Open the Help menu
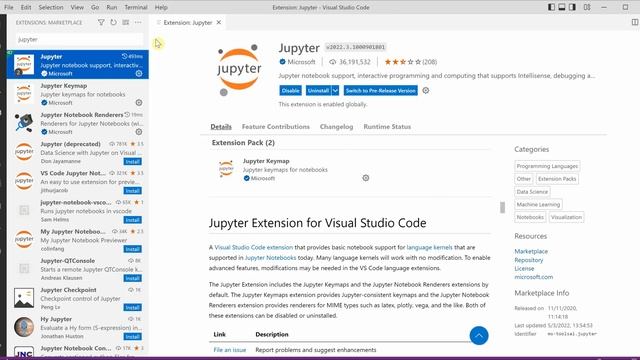The width and height of the screenshot is (640, 360). point(161,7)
